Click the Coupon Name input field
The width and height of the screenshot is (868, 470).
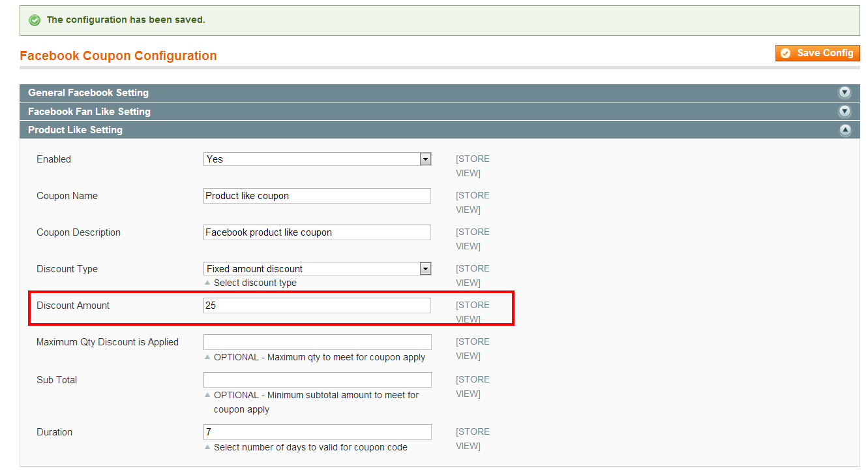(318, 196)
